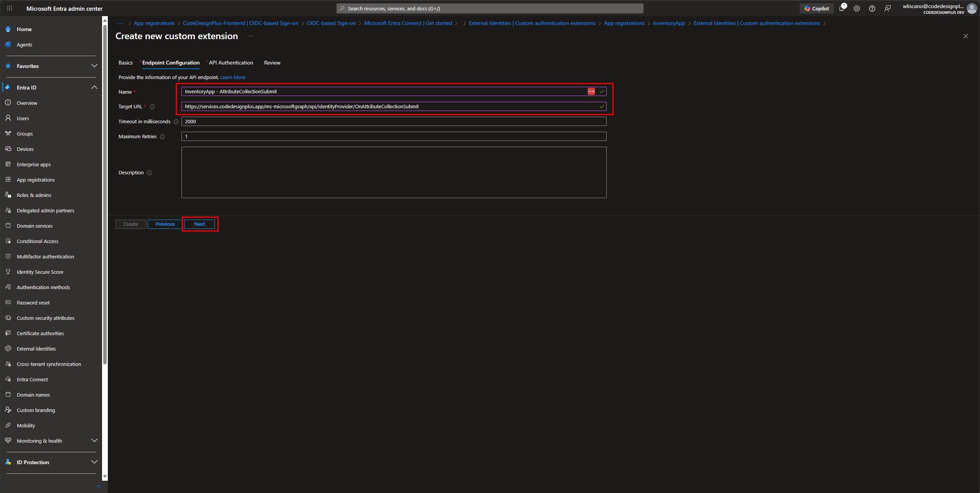The image size is (980, 493).
Task: Click the Maximum Retries info icon
Action: [162, 137]
